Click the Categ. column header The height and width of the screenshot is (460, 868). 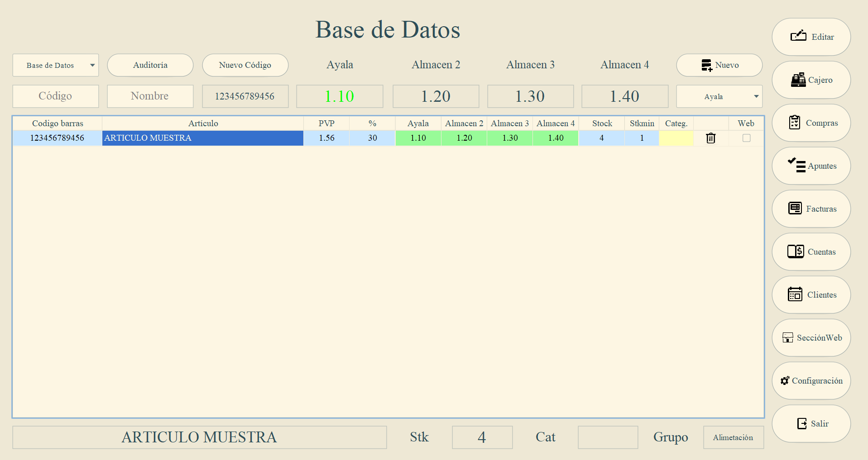click(x=676, y=123)
